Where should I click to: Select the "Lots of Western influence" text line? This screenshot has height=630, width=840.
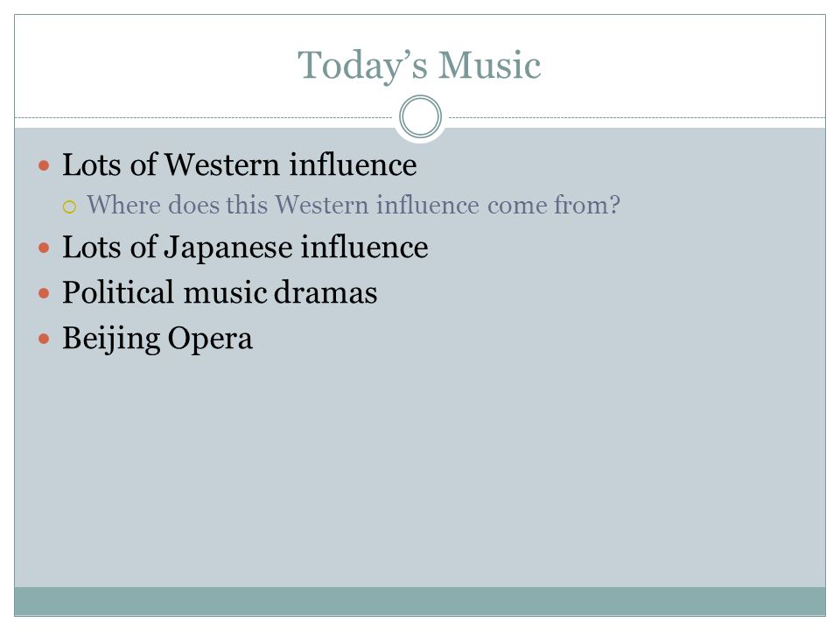tap(240, 164)
